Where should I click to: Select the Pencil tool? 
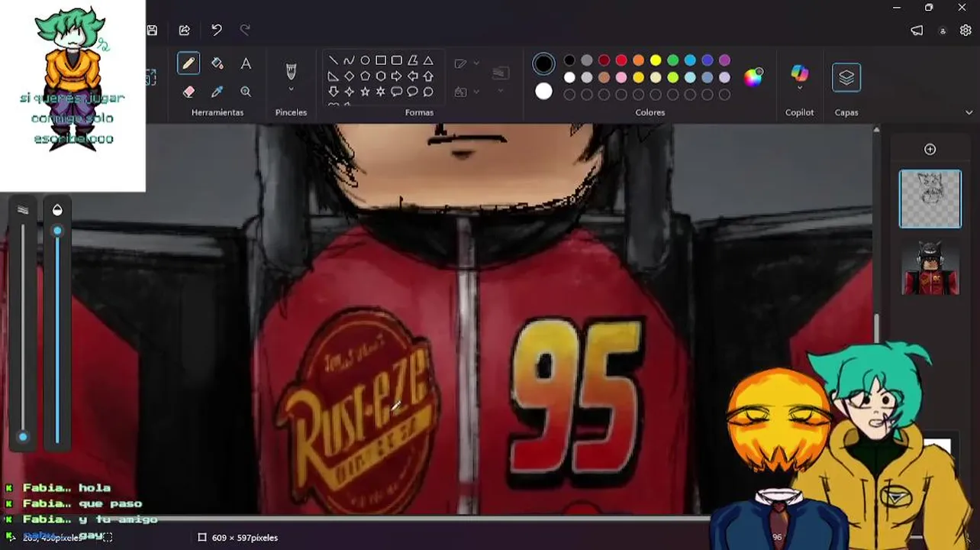[189, 63]
